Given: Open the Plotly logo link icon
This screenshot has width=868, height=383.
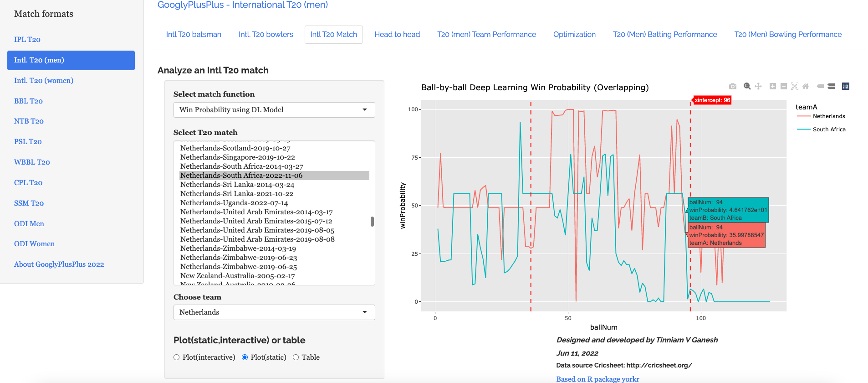Looking at the screenshot, I should (846, 86).
